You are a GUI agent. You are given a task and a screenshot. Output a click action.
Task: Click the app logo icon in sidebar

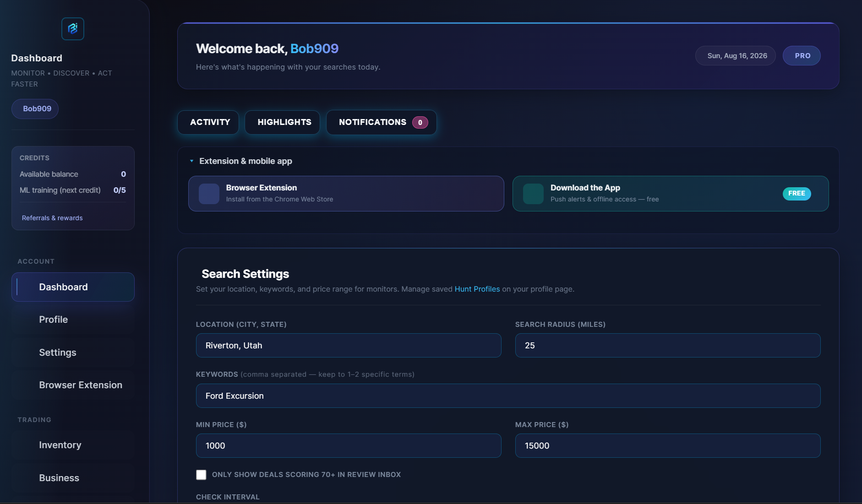click(x=73, y=29)
